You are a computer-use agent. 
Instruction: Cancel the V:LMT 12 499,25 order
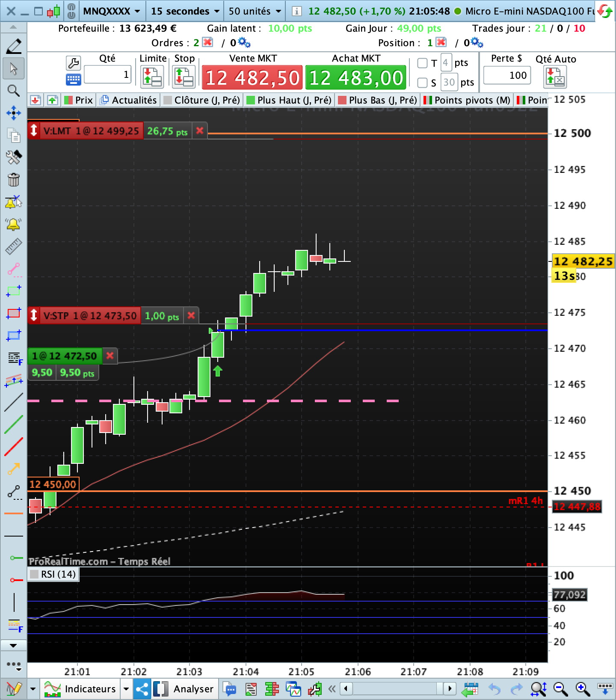point(199,131)
